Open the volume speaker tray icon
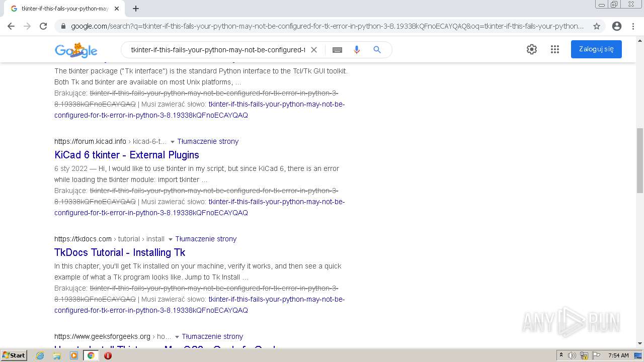Screen dimensions: 644x362 [572, 355]
